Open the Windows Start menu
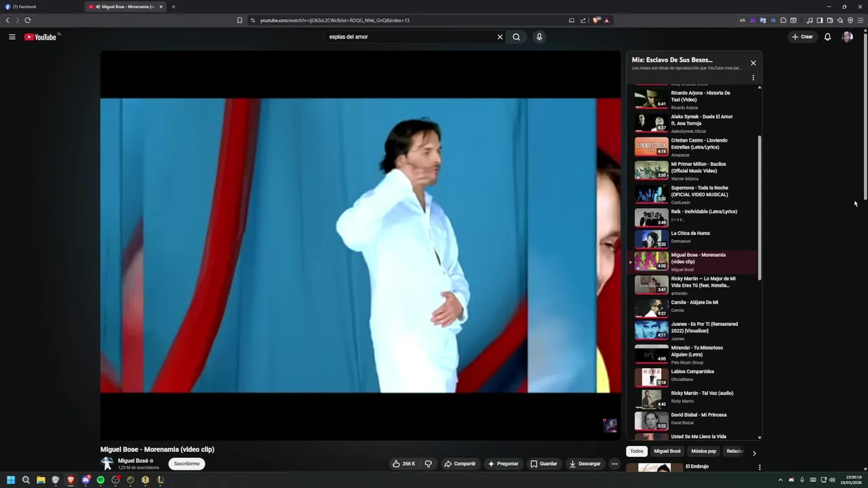Viewport: 868px width, 488px height. tap(11, 480)
